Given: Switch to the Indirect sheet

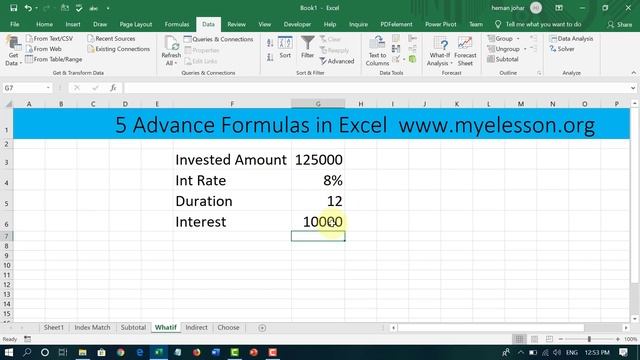Looking at the screenshot, I should pyautogui.click(x=196, y=327).
